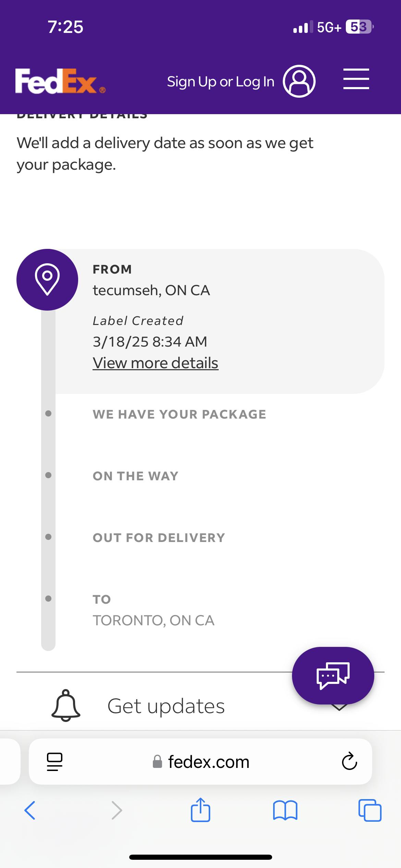The height and width of the screenshot is (868, 401).
Task: Open the hamburger navigation menu
Action: (356, 79)
